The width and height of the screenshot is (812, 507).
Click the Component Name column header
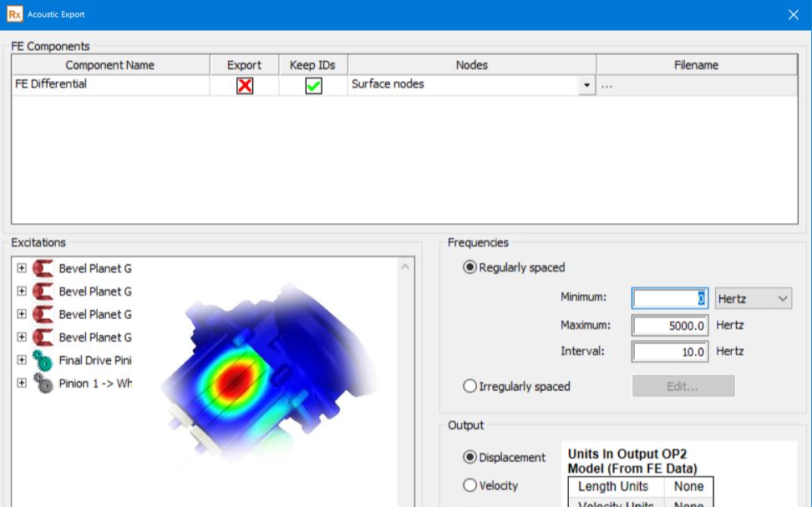[110, 65]
